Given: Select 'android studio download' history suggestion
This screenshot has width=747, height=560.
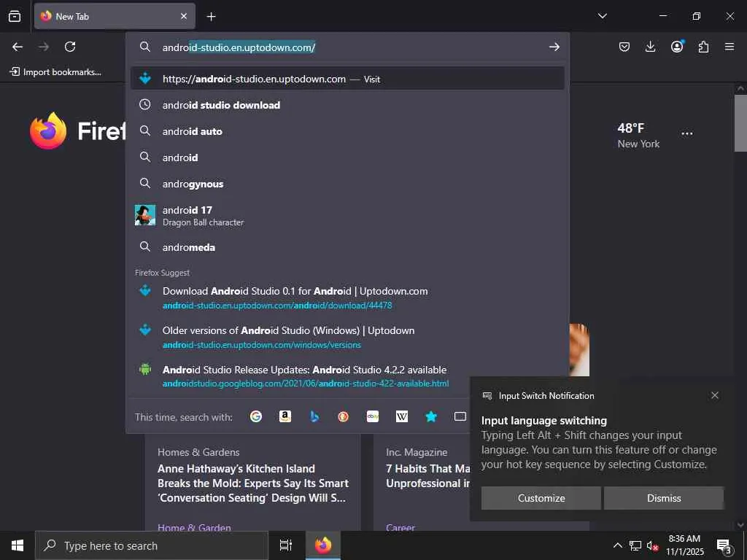Looking at the screenshot, I should click(x=347, y=105).
